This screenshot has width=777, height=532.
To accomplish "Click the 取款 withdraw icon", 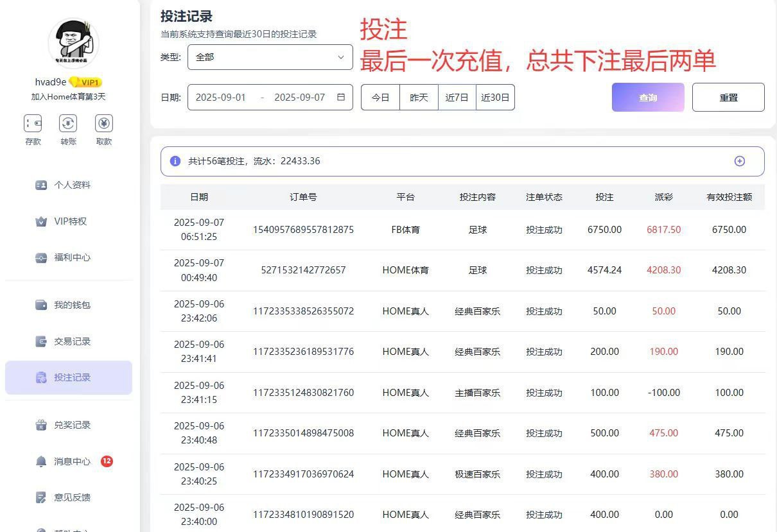I will click(103, 123).
